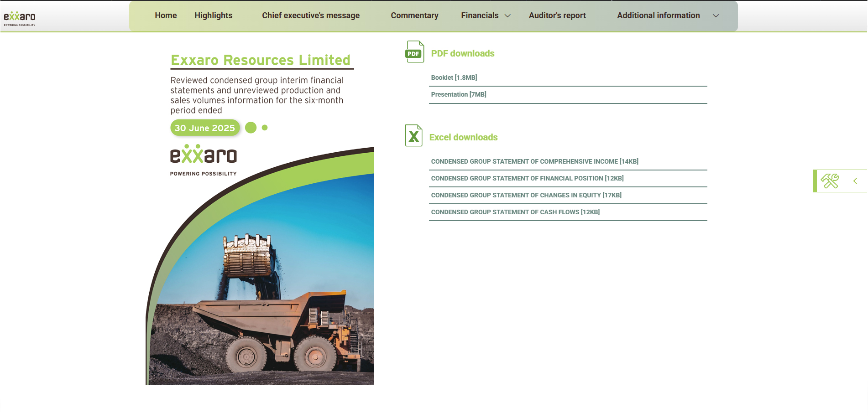This screenshot has height=418, width=868.
Task: Open Chief executive's message page
Action: pyautogui.click(x=311, y=15)
